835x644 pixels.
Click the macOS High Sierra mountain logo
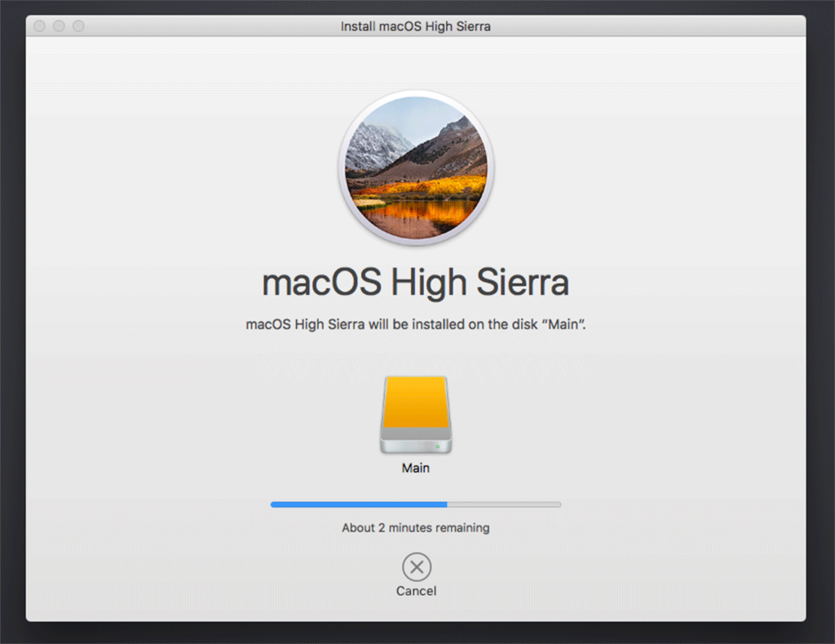pos(416,168)
